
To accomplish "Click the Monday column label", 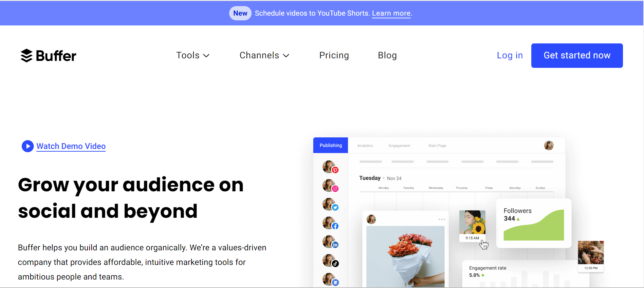I will point(384,188).
